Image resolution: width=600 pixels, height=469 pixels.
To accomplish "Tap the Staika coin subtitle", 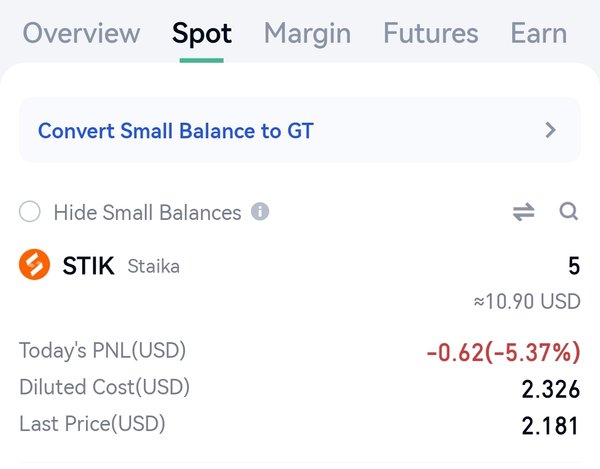I will click(153, 266).
